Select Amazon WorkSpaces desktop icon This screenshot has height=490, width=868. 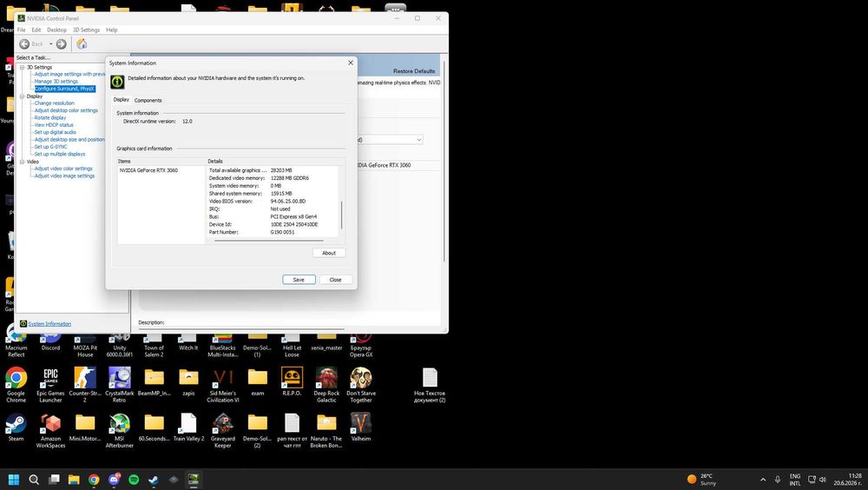50,430
